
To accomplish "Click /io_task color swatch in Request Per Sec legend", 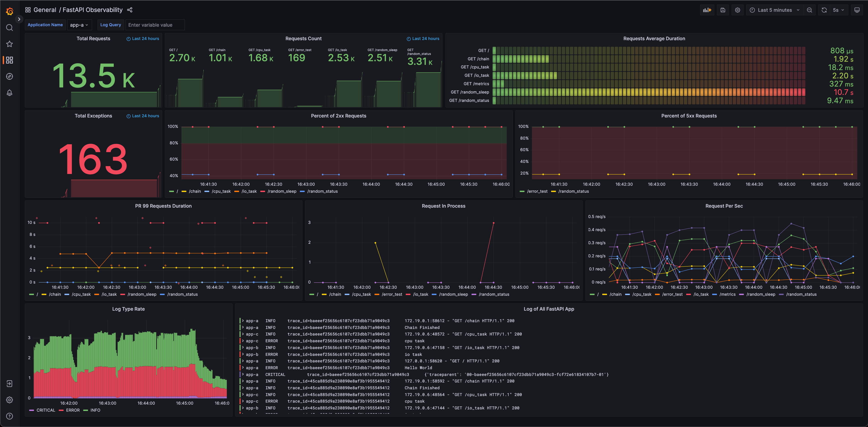I will [x=689, y=294].
